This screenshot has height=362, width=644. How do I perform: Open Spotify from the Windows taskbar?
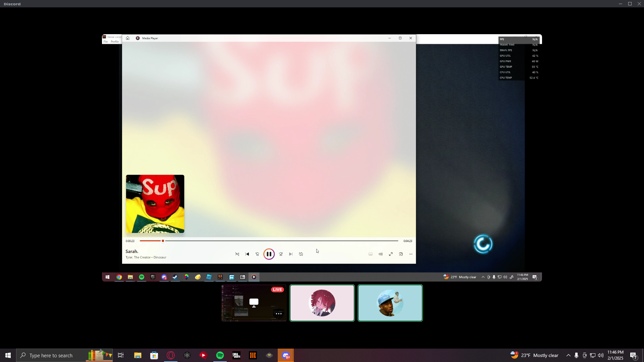[220, 355]
